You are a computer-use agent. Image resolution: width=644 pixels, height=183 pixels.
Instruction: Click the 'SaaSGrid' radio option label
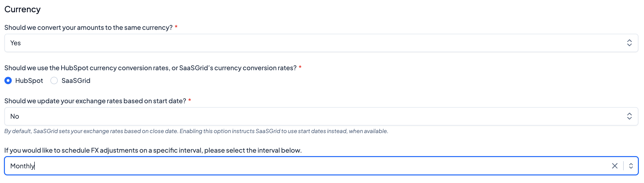click(x=76, y=80)
